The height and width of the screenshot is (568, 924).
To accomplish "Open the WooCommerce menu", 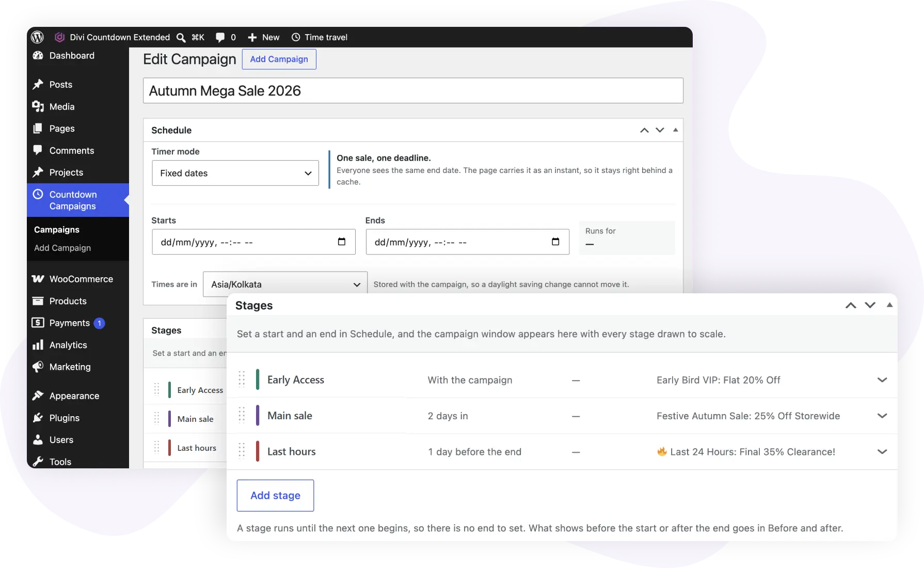I will pos(78,279).
